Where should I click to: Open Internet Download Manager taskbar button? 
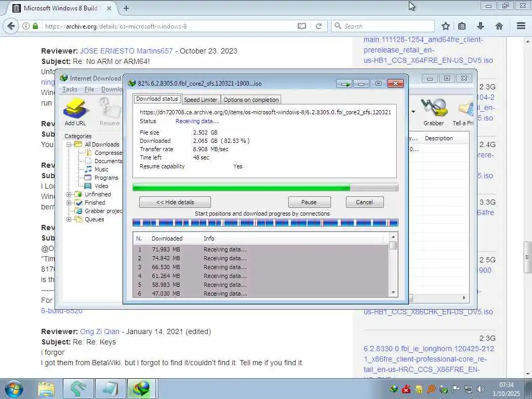click(x=142, y=389)
